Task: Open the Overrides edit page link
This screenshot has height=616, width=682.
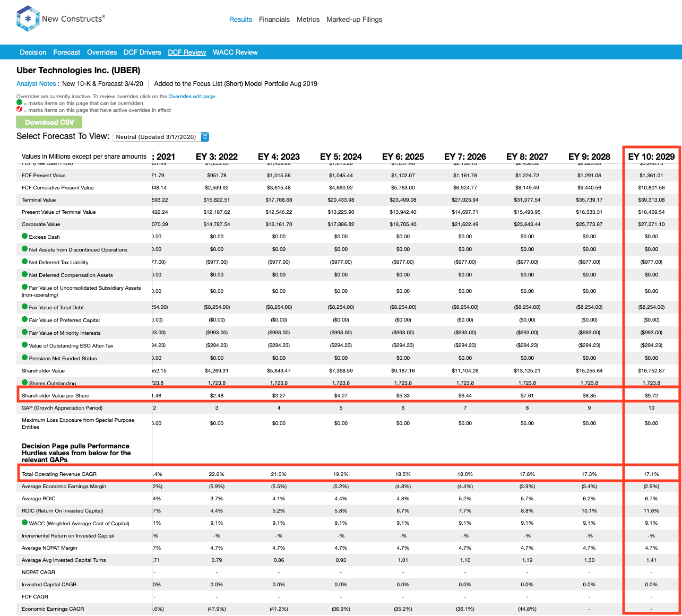Action: pyautogui.click(x=192, y=97)
